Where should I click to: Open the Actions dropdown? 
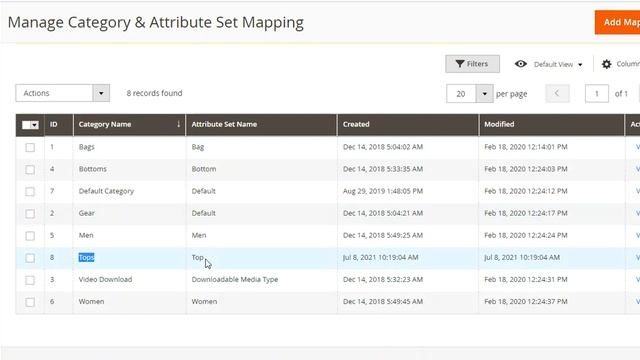tap(62, 93)
